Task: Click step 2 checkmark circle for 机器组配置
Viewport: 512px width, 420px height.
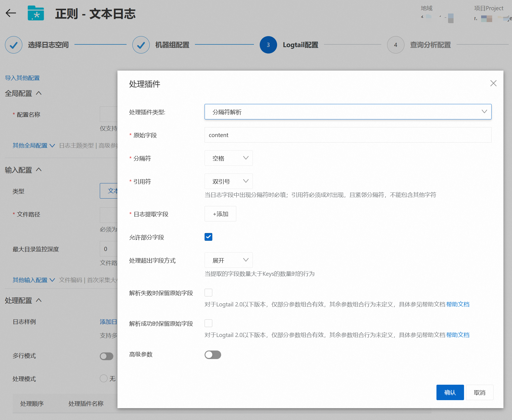Action: (141, 45)
